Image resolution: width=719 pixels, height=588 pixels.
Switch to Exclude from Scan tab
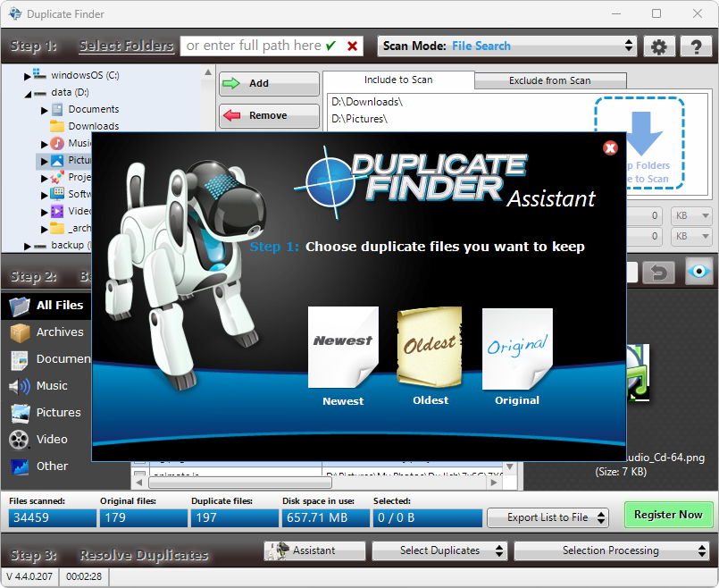pos(550,80)
